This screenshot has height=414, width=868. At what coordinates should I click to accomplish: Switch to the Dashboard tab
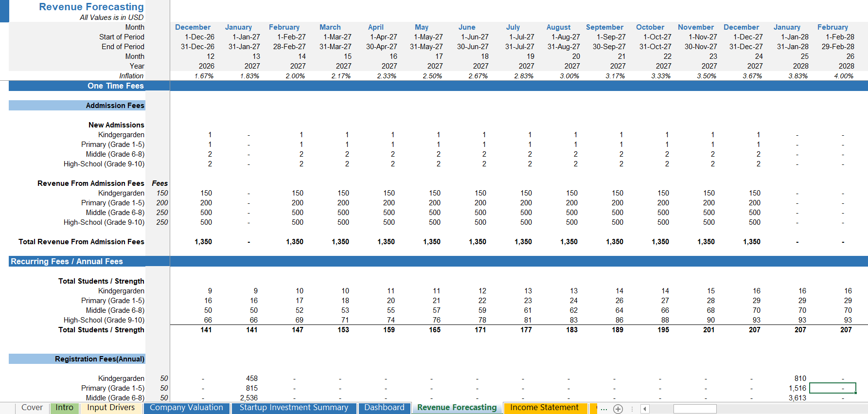pos(384,408)
